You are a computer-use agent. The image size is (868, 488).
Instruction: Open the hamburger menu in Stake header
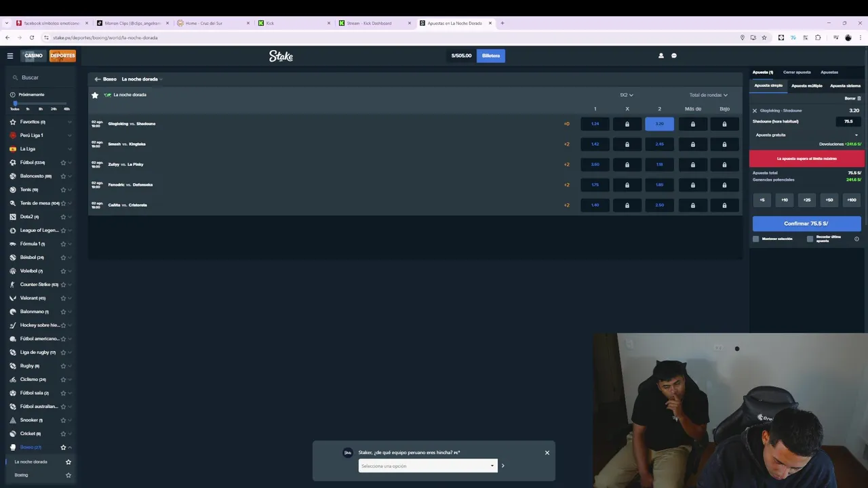coord(10,56)
